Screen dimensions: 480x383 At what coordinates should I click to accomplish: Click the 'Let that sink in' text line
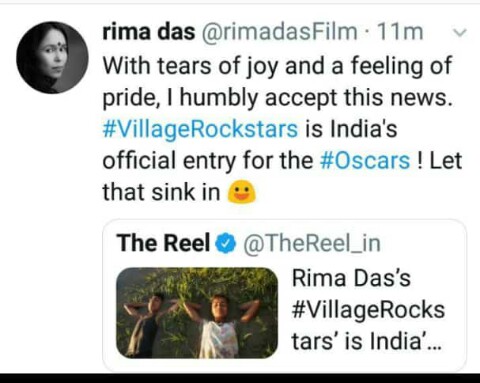162,192
